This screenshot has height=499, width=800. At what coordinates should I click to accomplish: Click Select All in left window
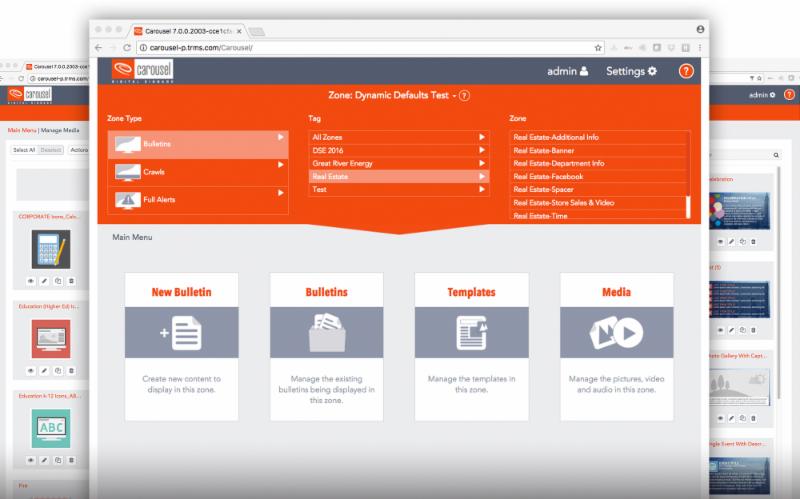(24, 150)
